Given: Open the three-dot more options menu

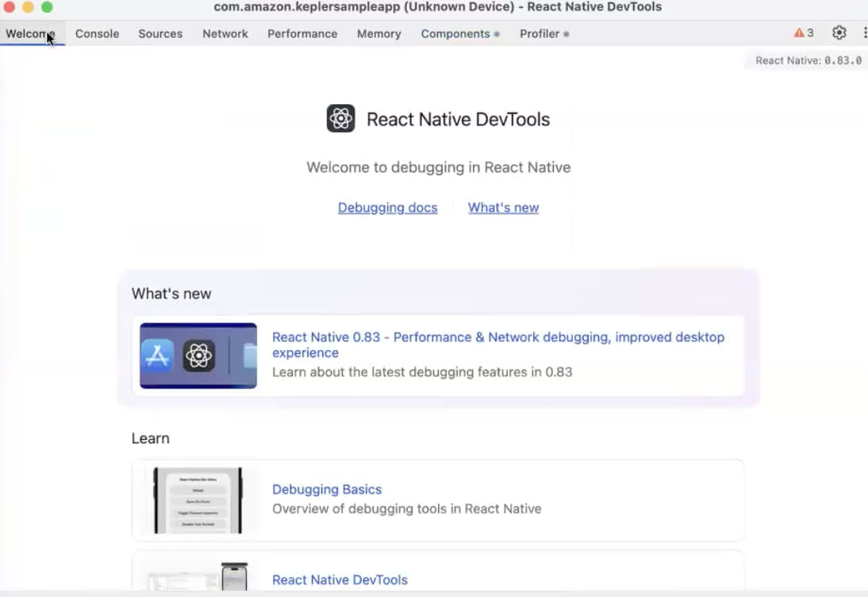Looking at the screenshot, I should tap(865, 33).
